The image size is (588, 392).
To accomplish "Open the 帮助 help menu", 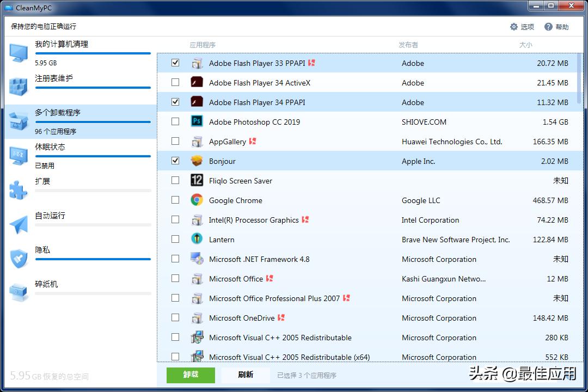I will pos(556,27).
